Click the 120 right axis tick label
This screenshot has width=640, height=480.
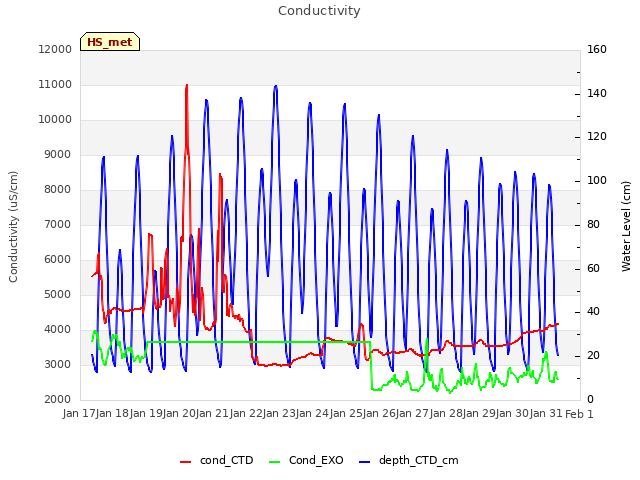coord(597,137)
